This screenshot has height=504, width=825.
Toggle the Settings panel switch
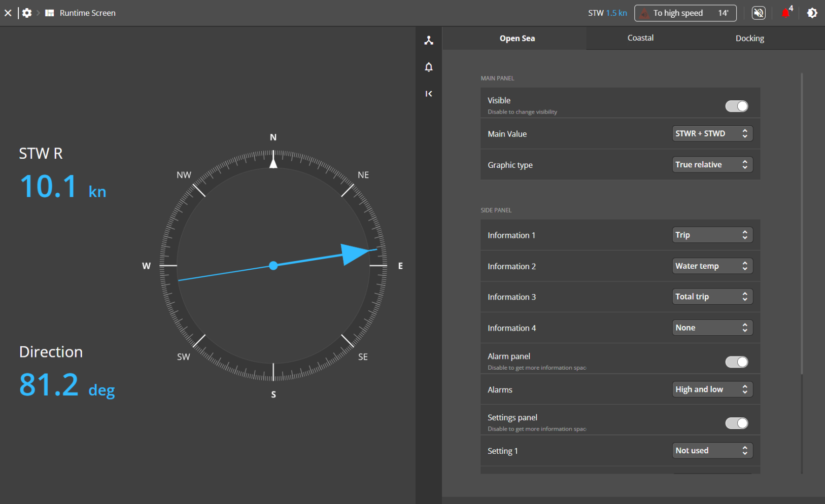[737, 423]
